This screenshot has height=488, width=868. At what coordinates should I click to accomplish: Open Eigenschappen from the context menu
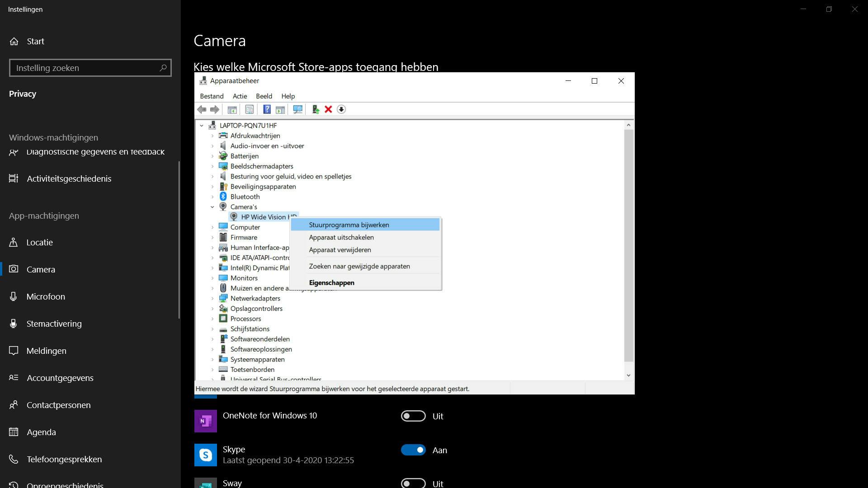[x=331, y=282]
